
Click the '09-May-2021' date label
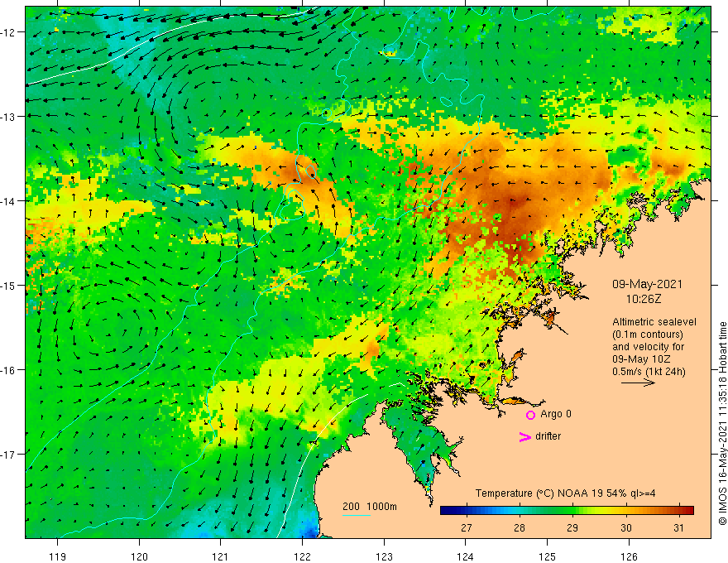coord(647,284)
